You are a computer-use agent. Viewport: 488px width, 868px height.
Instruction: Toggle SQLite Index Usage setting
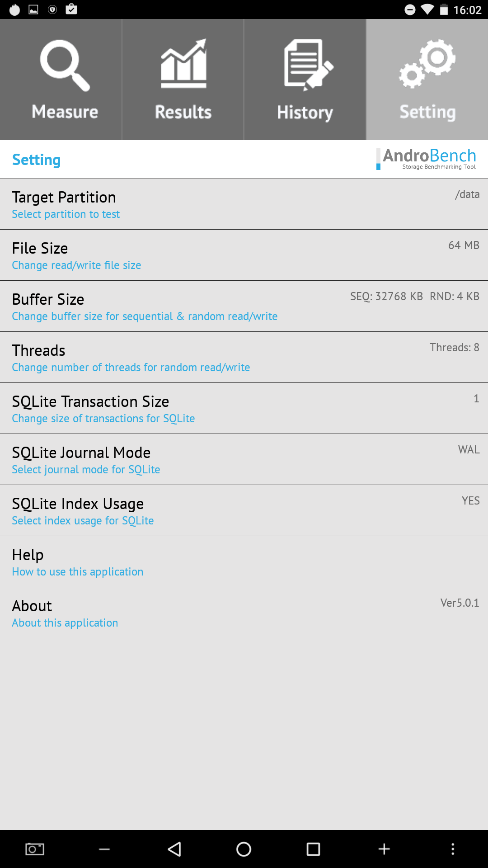click(244, 511)
